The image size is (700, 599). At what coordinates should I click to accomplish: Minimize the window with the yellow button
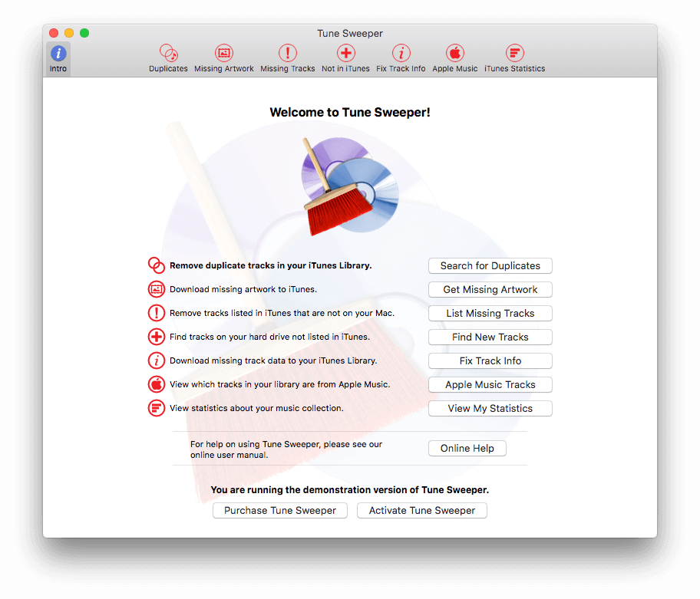tap(69, 33)
